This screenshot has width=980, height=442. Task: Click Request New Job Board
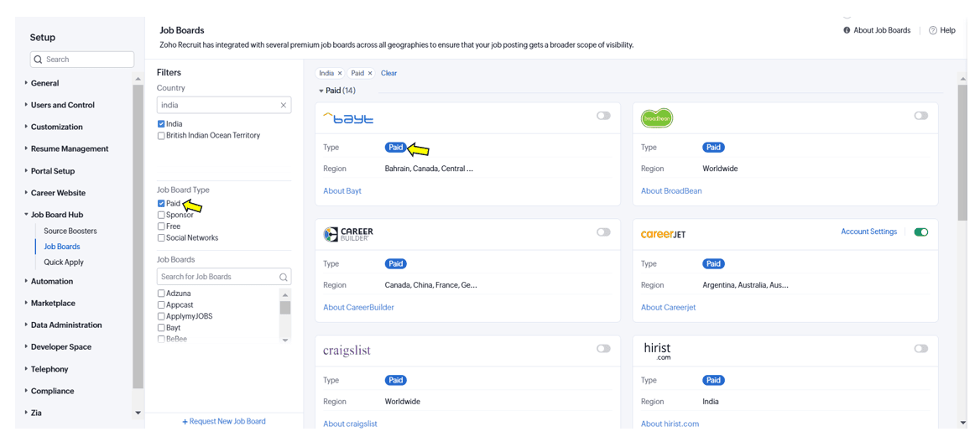point(224,421)
